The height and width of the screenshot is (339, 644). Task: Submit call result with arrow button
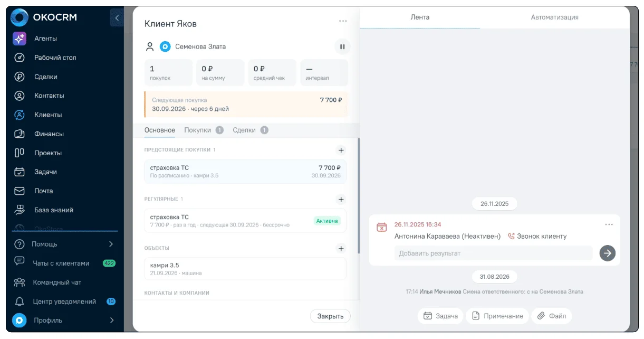point(608,253)
